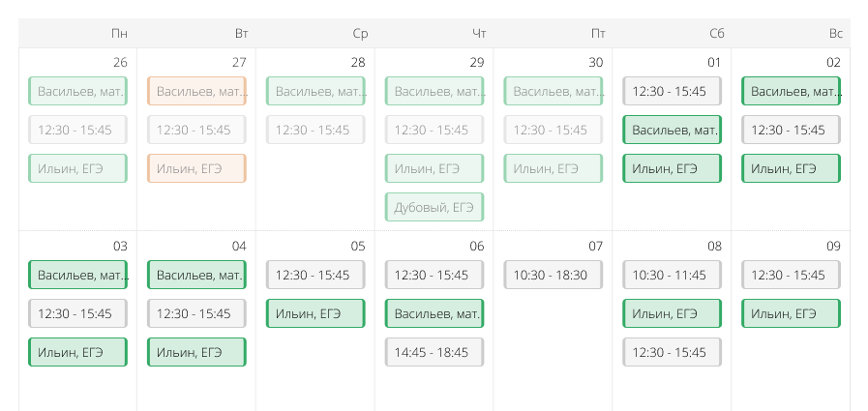868x411 pixels.
Task: Click the day number 07
Action: (595, 247)
